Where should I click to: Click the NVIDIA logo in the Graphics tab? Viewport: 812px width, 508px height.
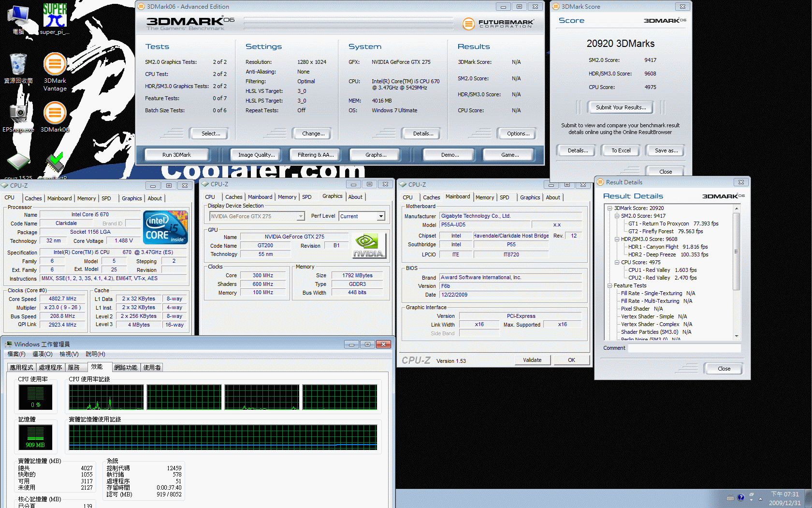point(369,245)
